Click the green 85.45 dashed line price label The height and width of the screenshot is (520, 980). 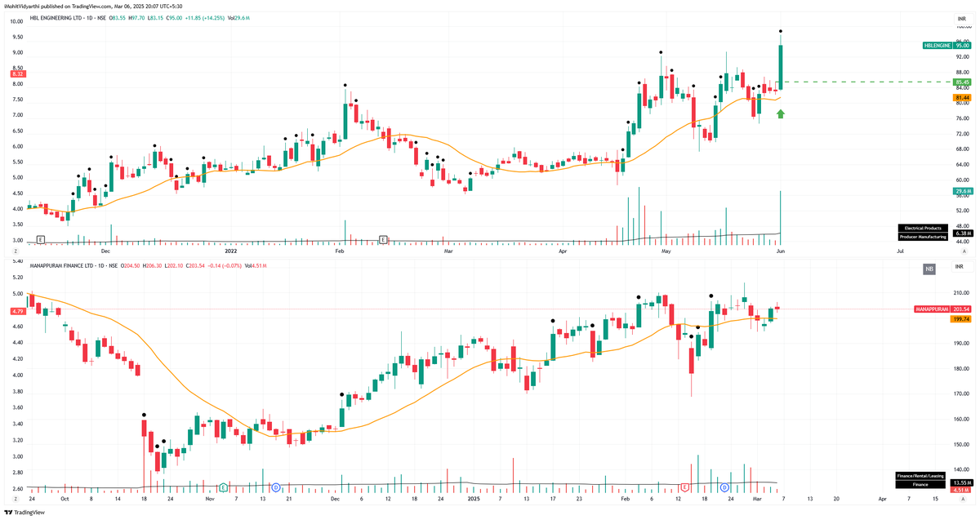coord(962,82)
